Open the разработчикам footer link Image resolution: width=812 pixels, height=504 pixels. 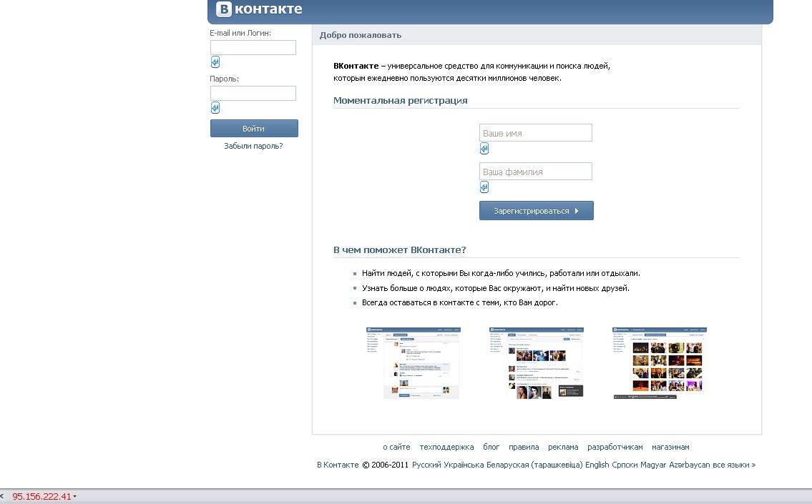click(x=615, y=447)
